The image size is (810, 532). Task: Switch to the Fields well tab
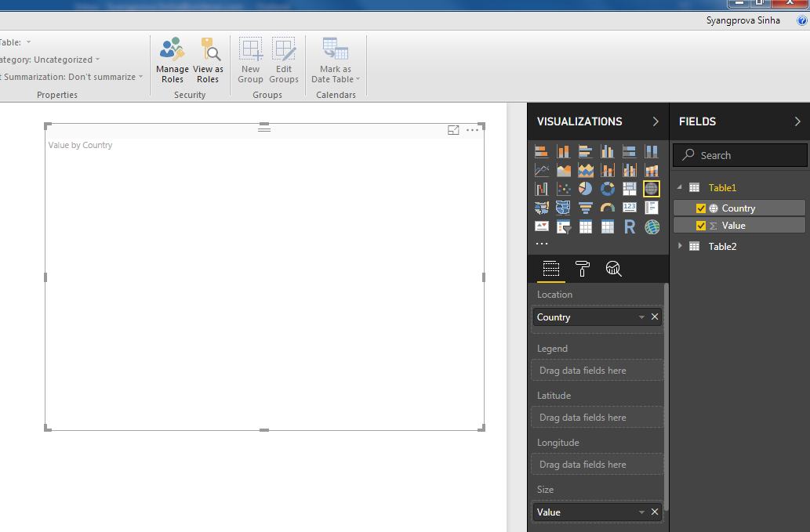pos(550,269)
